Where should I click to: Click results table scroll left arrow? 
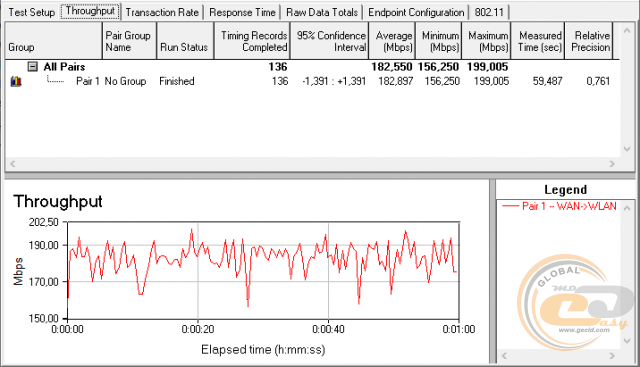point(13,164)
